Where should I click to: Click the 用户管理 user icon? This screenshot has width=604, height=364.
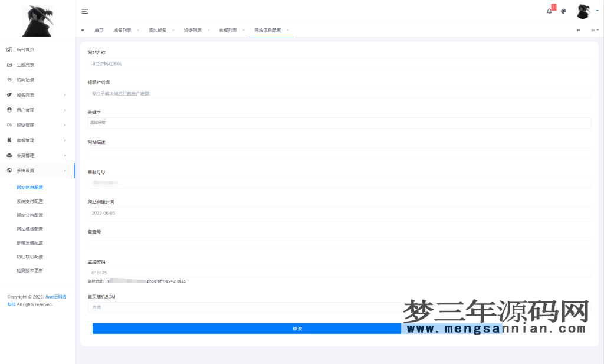click(8, 110)
